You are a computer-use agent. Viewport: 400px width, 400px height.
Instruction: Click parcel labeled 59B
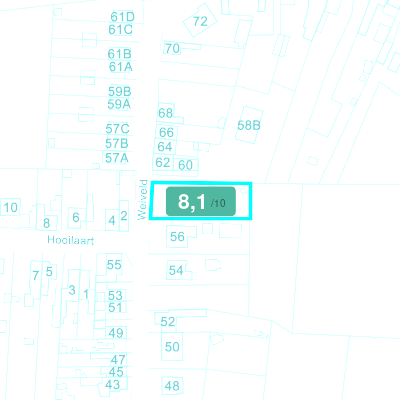[x=120, y=91]
